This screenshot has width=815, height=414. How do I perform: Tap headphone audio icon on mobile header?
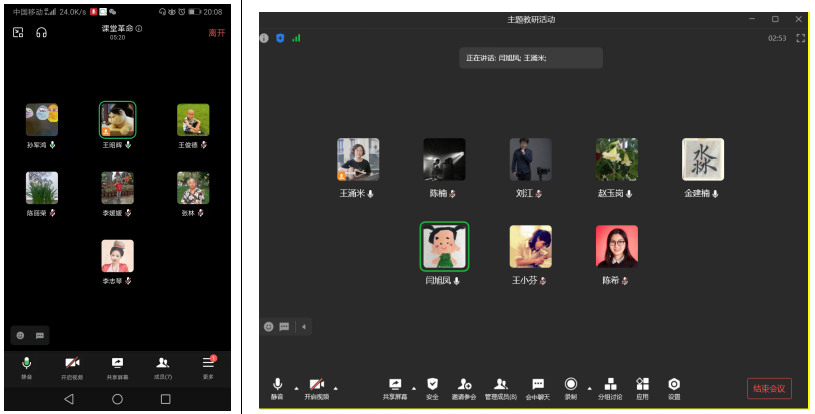pyautogui.click(x=42, y=32)
